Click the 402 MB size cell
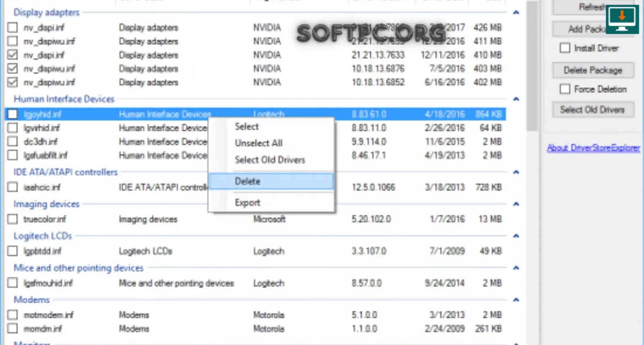 click(487, 82)
